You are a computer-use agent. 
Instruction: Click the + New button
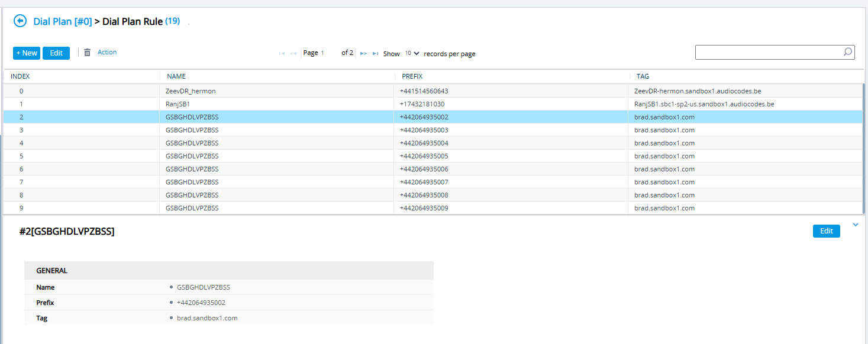click(x=26, y=53)
